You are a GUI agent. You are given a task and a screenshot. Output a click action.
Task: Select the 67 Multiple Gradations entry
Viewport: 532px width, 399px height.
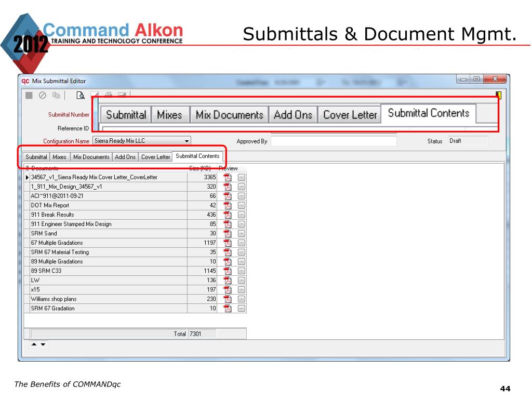pos(109,243)
